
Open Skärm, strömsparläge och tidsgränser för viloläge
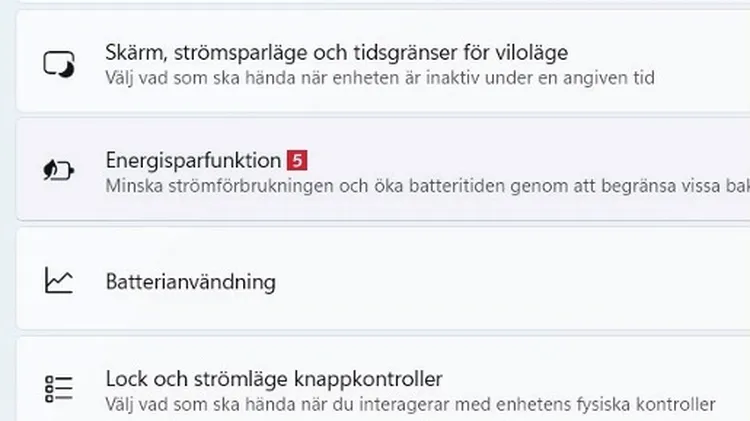(x=337, y=51)
